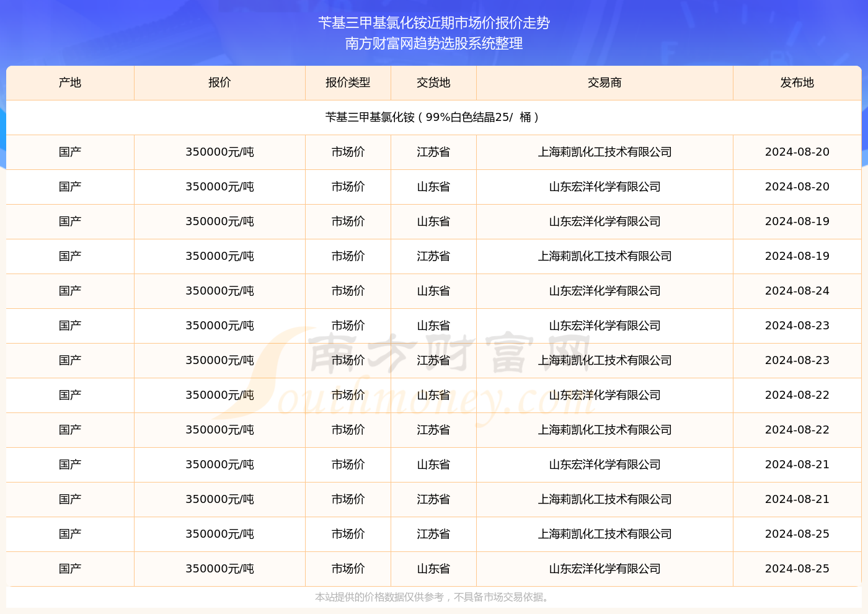Click date 2024-08-21 in the 山东宏洋化学 row
Screen dimensions: 868x614
click(x=797, y=465)
